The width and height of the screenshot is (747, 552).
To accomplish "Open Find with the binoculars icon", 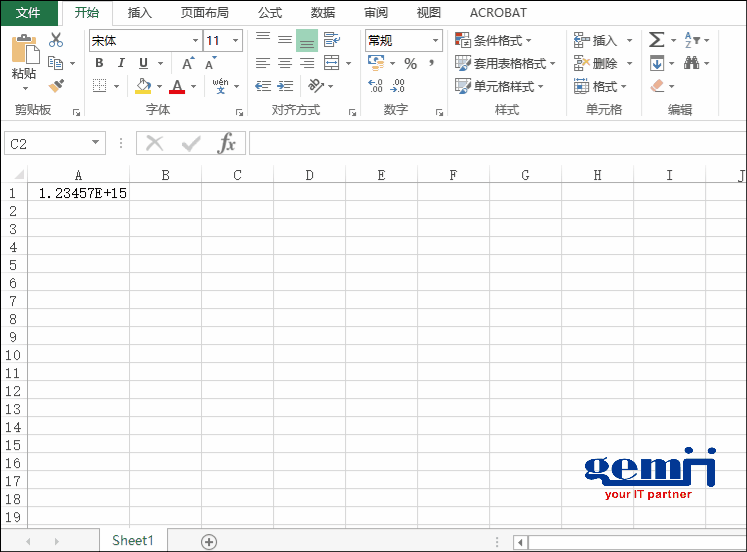I will (x=692, y=63).
